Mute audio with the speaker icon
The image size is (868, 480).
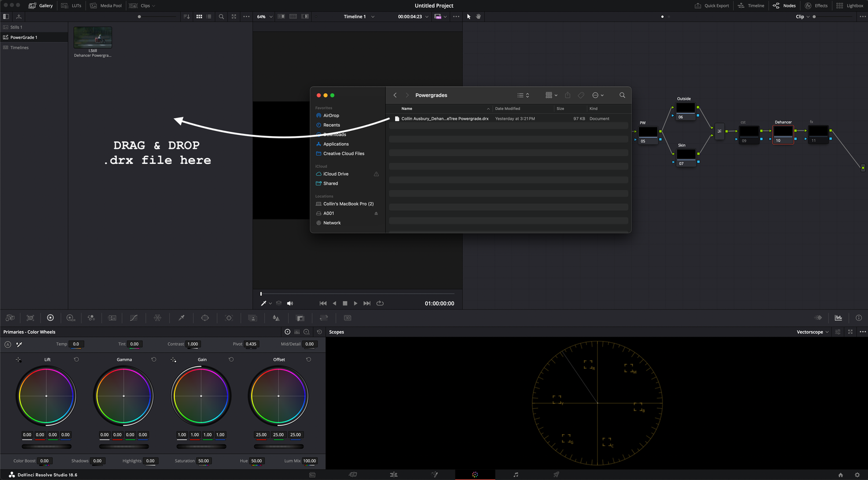(290, 303)
